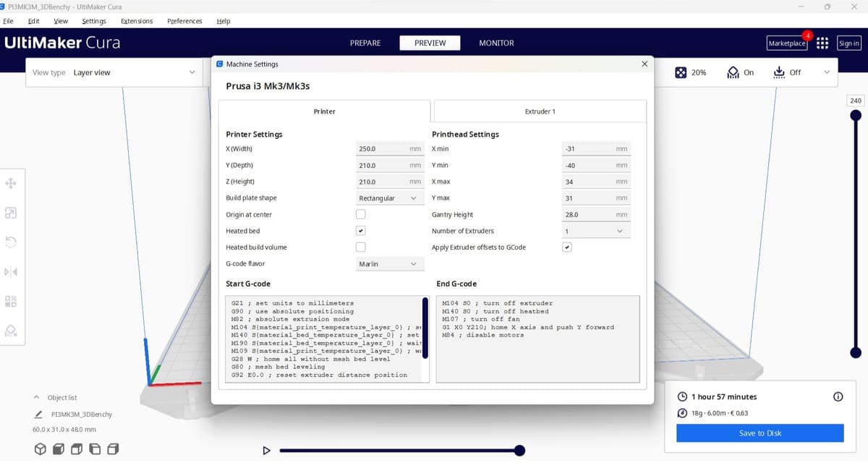Select the Scale tool in left toolbar

pos(11,213)
